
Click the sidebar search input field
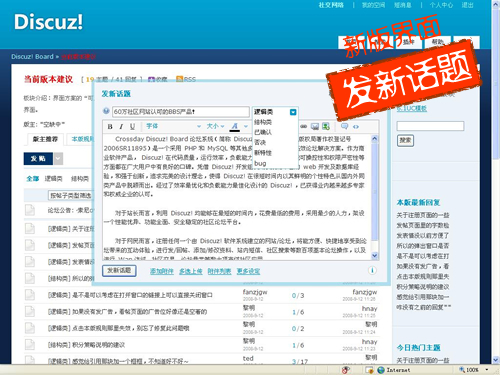click(x=430, y=126)
